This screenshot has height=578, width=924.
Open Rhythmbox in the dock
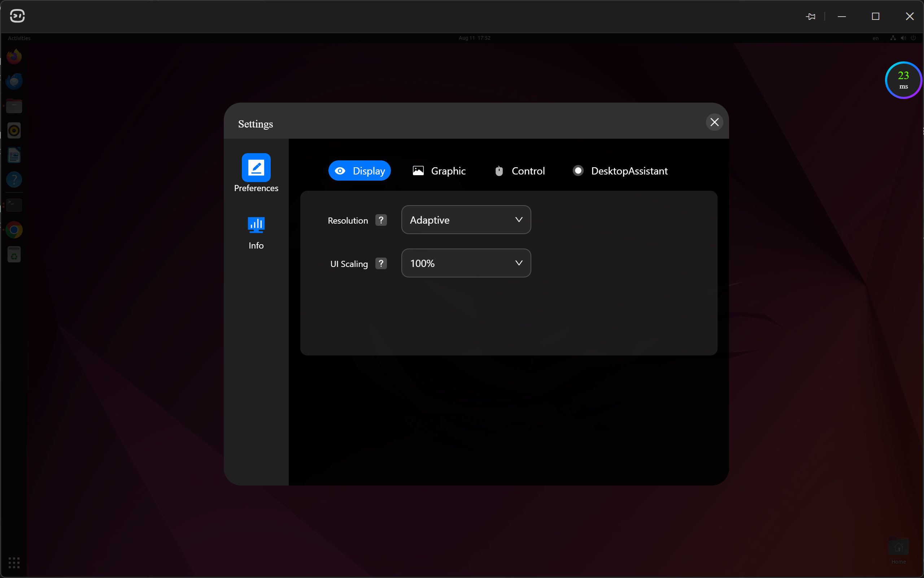click(14, 131)
